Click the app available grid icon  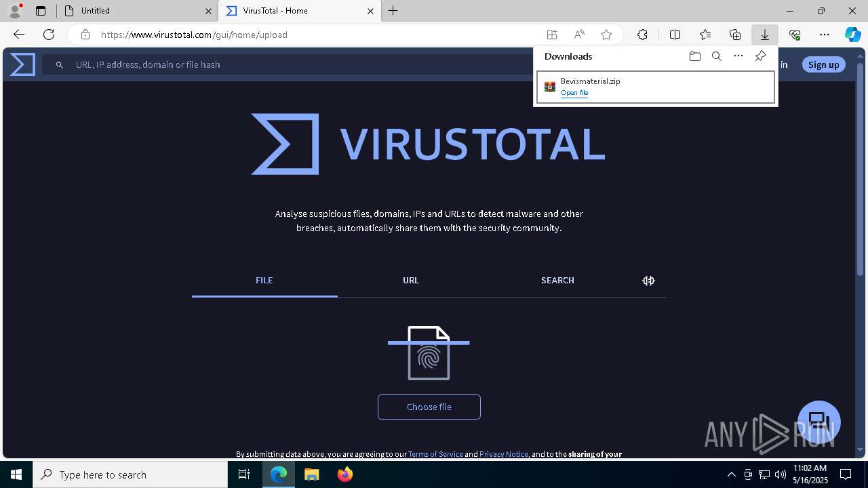point(552,35)
